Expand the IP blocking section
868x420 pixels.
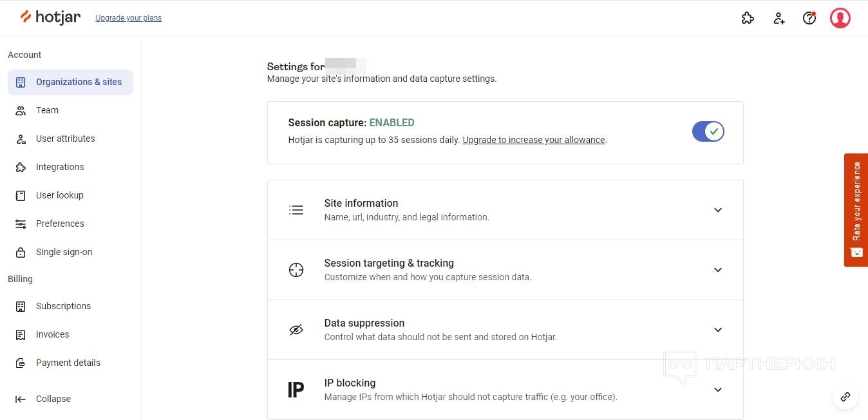click(718, 390)
